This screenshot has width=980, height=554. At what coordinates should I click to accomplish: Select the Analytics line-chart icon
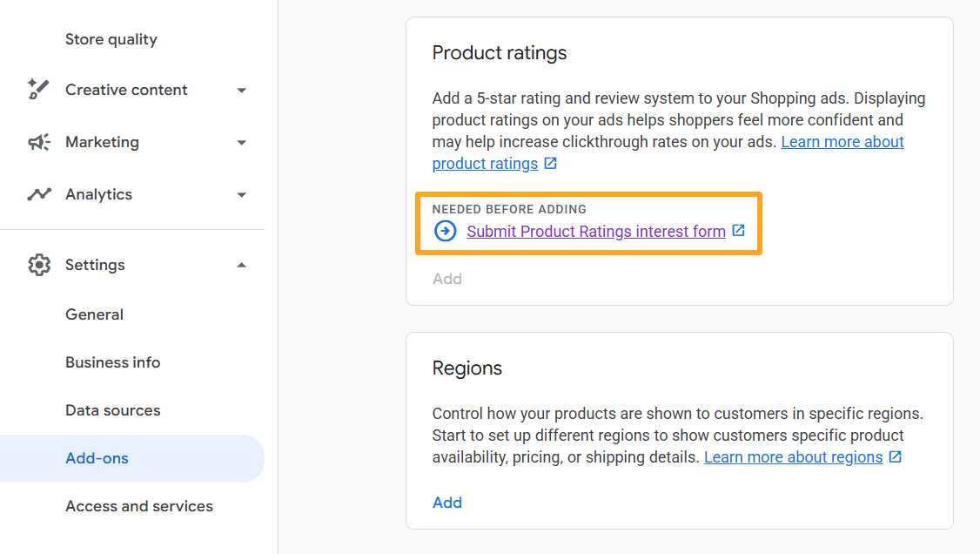click(38, 194)
